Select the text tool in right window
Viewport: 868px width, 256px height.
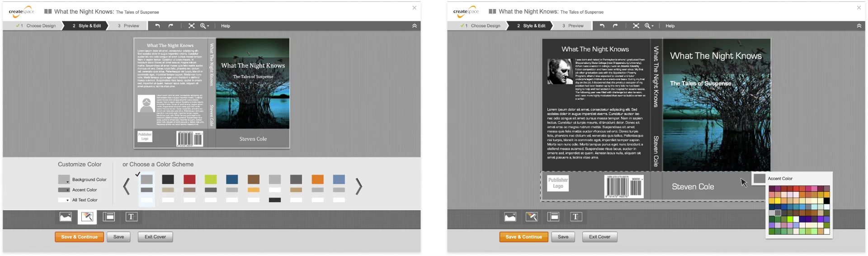[576, 217]
